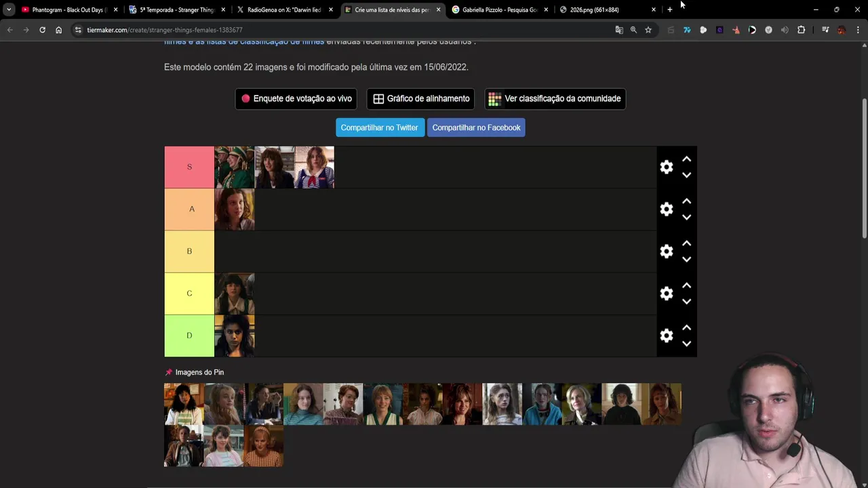
Task: Open the browser profile avatar
Action: 842,30
